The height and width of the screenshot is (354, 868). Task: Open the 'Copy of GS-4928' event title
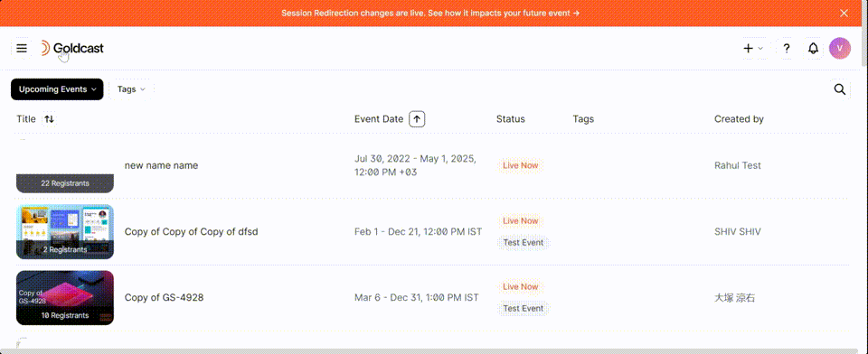164,298
